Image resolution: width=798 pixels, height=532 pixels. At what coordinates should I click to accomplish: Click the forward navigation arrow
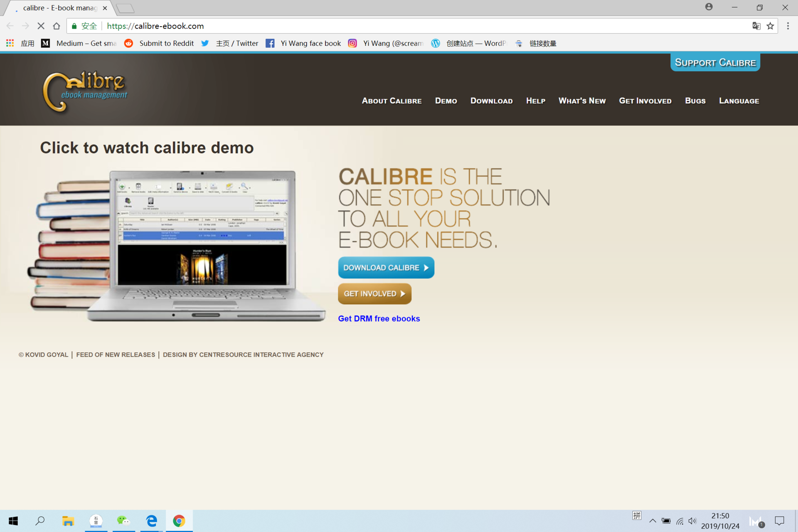tap(25, 26)
